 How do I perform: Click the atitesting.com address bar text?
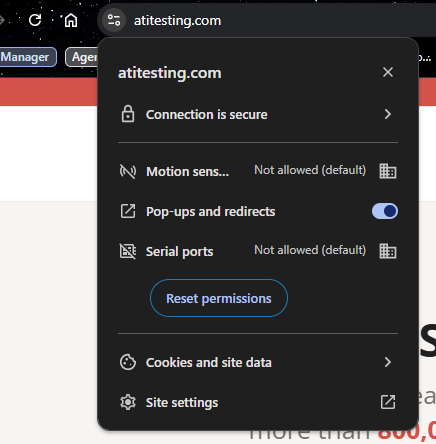(x=177, y=21)
